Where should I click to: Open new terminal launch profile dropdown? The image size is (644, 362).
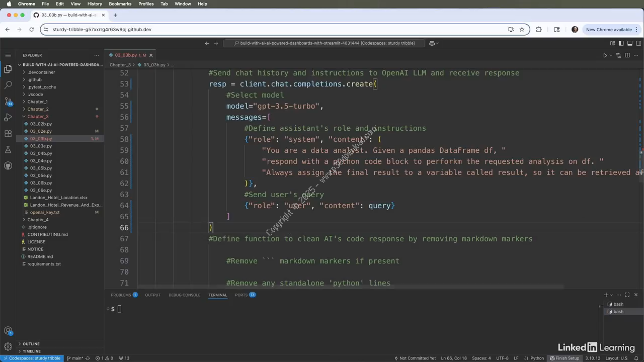(x=611, y=295)
